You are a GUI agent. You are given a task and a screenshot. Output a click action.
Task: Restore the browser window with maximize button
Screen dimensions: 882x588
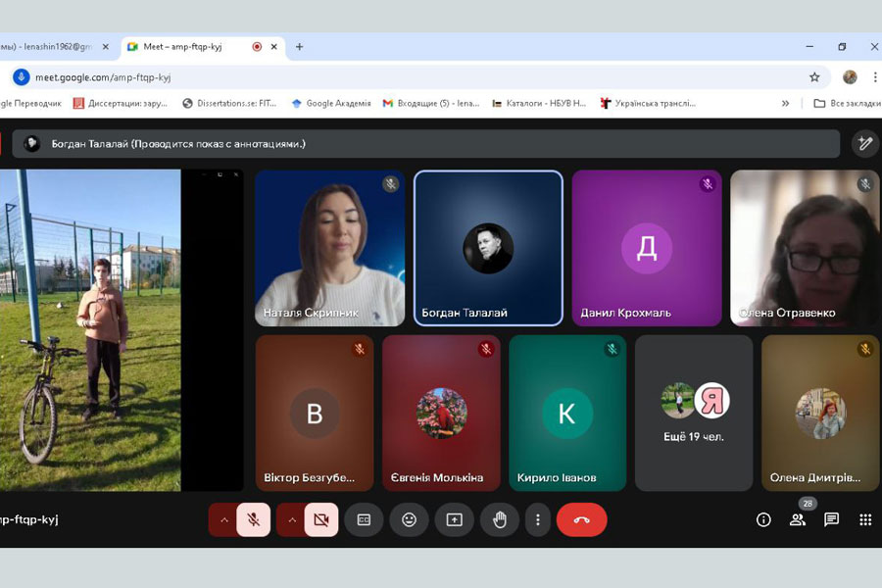click(x=842, y=47)
